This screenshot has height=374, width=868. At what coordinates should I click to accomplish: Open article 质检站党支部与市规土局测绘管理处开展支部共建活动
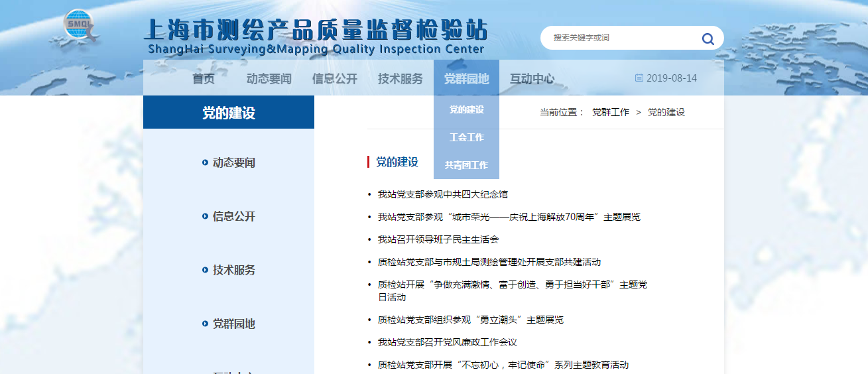pyautogui.click(x=489, y=262)
